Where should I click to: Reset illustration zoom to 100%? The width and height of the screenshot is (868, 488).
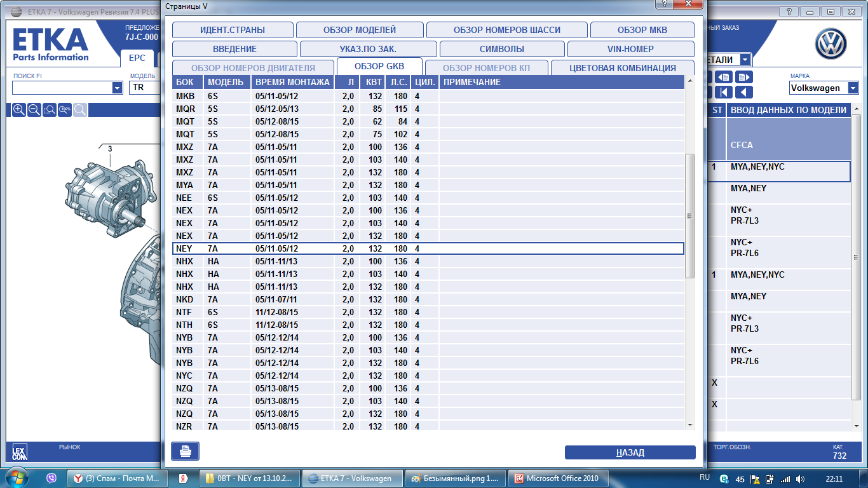click(x=65, y=110)
